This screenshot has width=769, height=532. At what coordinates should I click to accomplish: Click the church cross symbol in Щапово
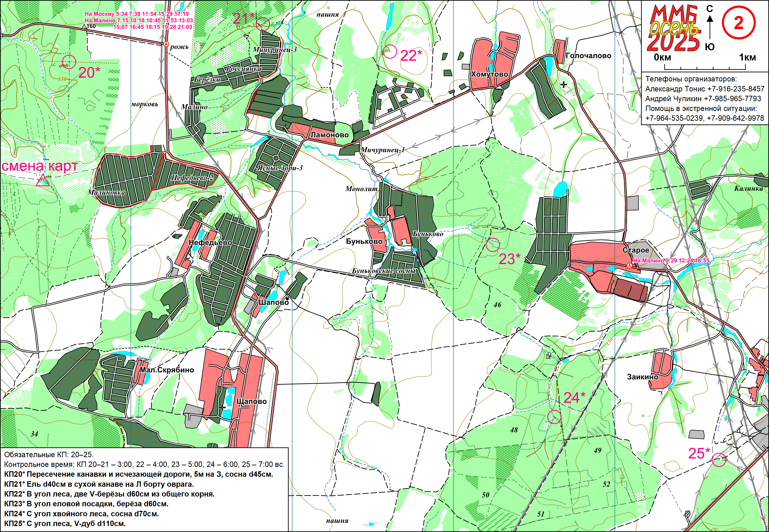pyautogui.click(x=222, y=407)
